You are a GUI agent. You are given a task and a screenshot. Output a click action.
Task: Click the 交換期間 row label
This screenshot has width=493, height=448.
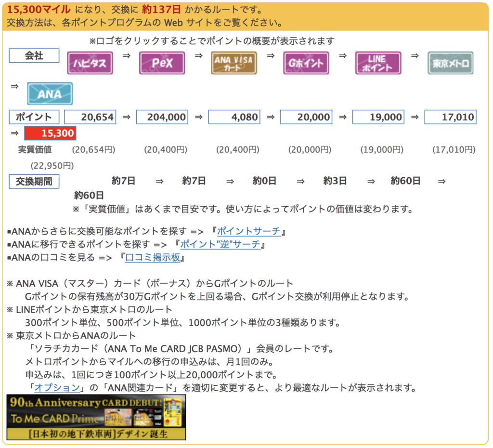click(x=34, y=182)
